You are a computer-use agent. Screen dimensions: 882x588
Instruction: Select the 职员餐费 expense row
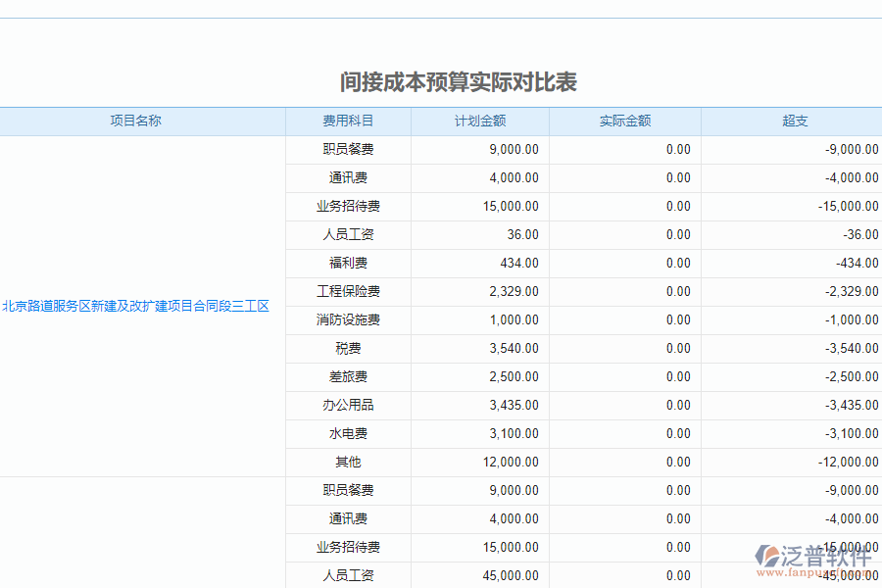pyautogui.click(x=347, y=149)
